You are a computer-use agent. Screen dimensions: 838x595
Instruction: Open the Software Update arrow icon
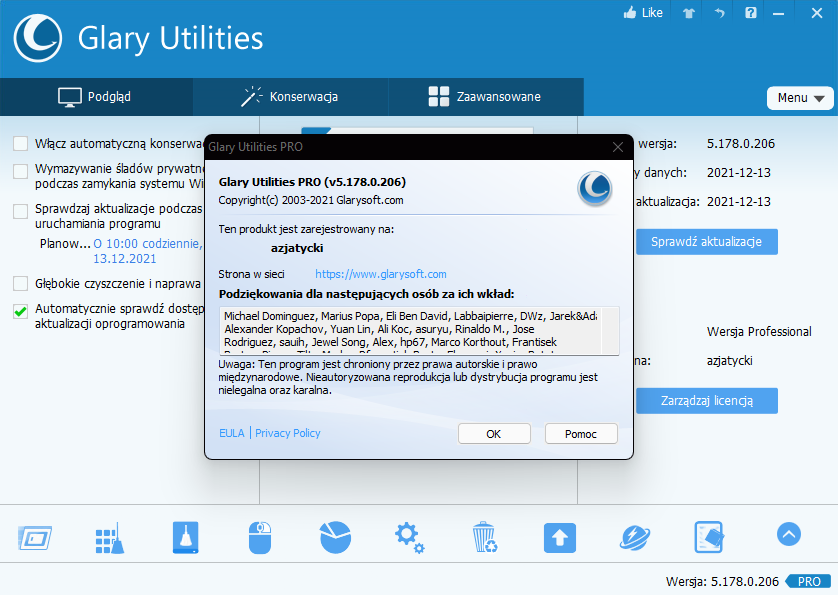tap(560, 538)
